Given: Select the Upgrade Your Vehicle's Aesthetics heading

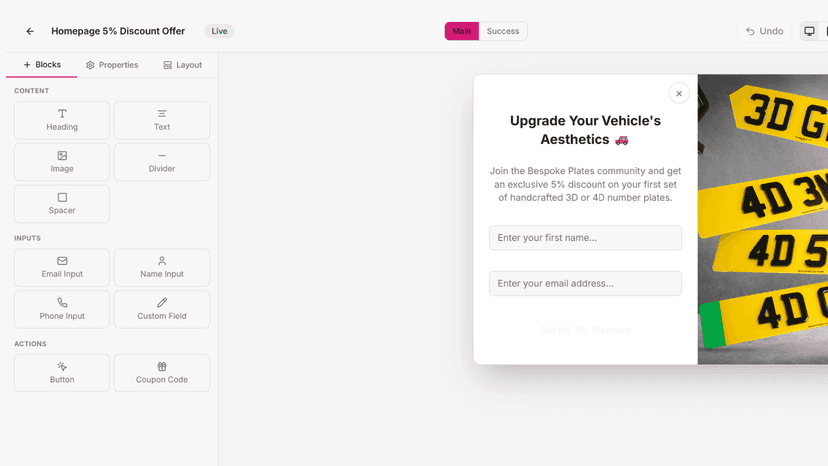Looking at the screenshot, I should 585,130.
